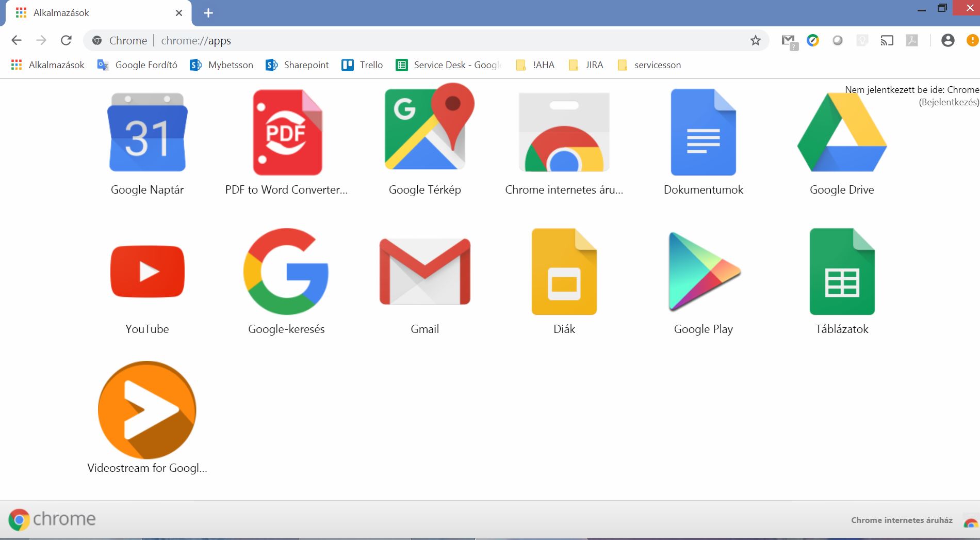Screen dimensions: 980x540
Task: Click the Chrome web store icon in footer
Action: click(x=970, y=522)
